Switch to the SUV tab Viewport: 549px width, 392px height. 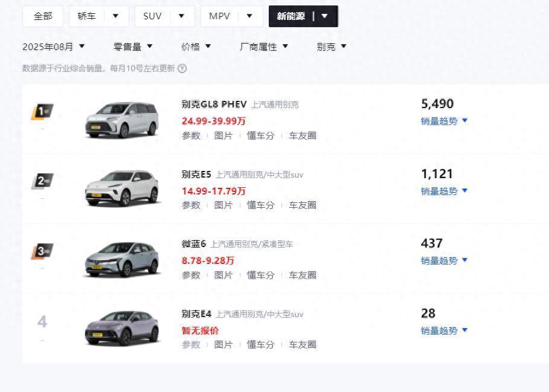(164, 16)
